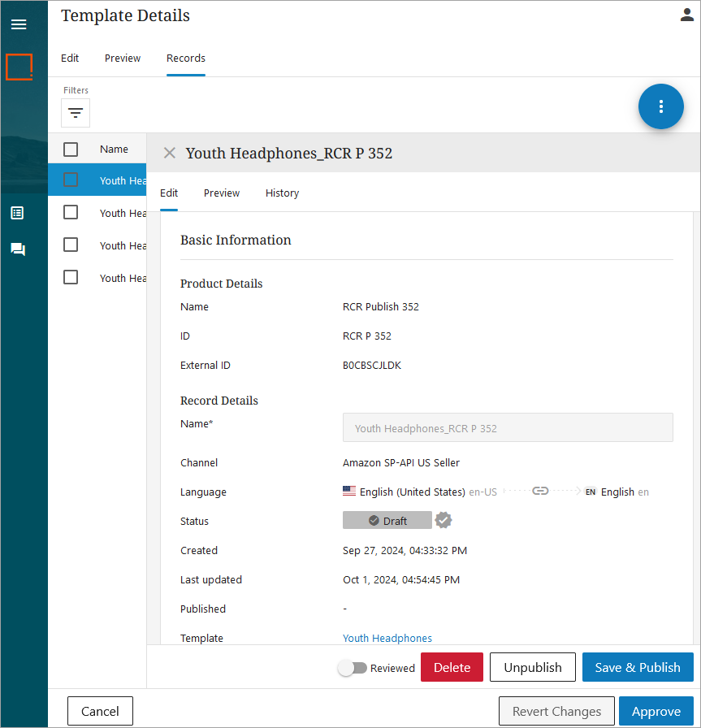The height and width of the screenshot is (728, 701).
Task: Open the top-level Preview tab
Action: (123, 58)
